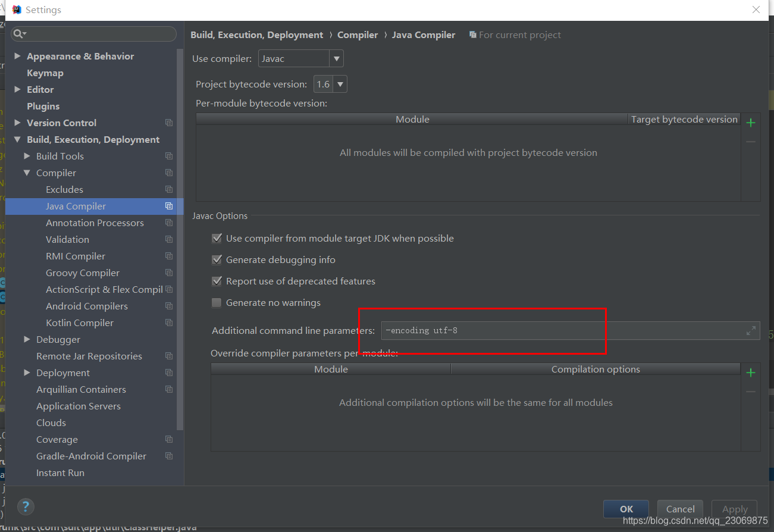Click project-level icon beside Deployment

click(x=169, y=373)
